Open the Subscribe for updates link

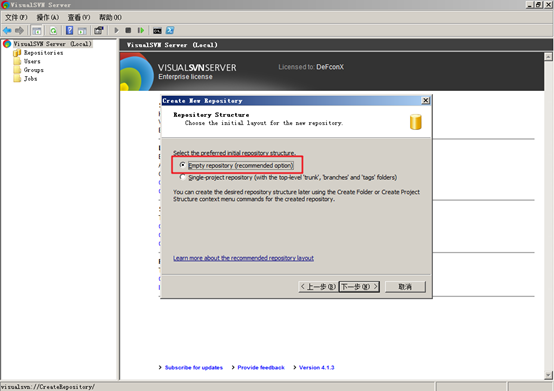pyautogui.click(x=194, y=368)
